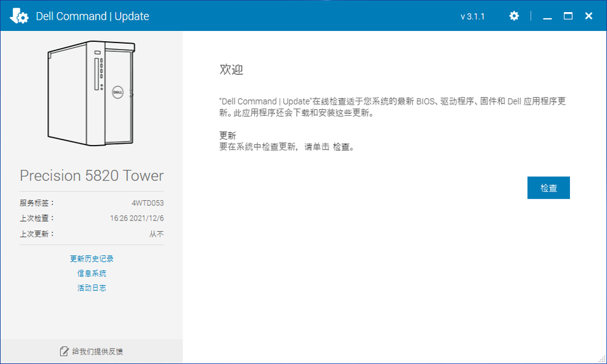Close the Dell Command Update window
Viewport: 607px width, 364px height.
click(x=588, y=16)
